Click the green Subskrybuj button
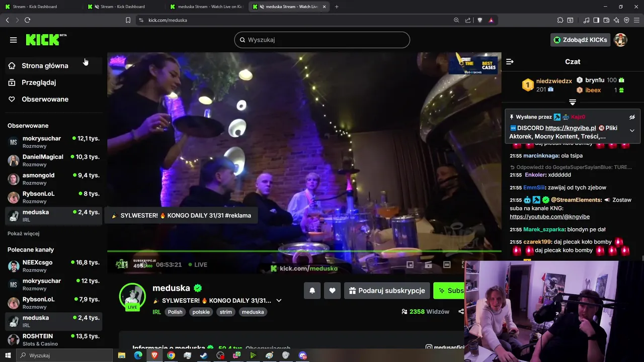Image resolution: width=644 pixels, height=362 pixels. 449,291
